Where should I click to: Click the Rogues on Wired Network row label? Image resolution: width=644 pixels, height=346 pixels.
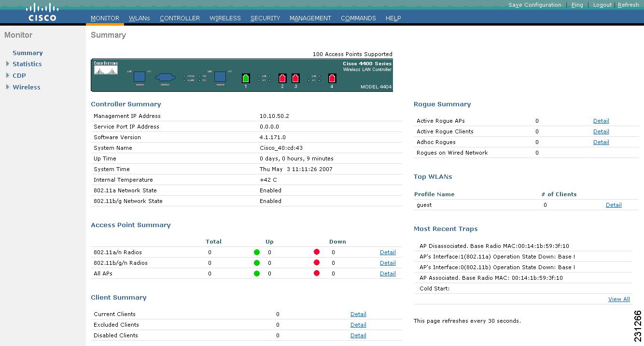pos(452,153)
